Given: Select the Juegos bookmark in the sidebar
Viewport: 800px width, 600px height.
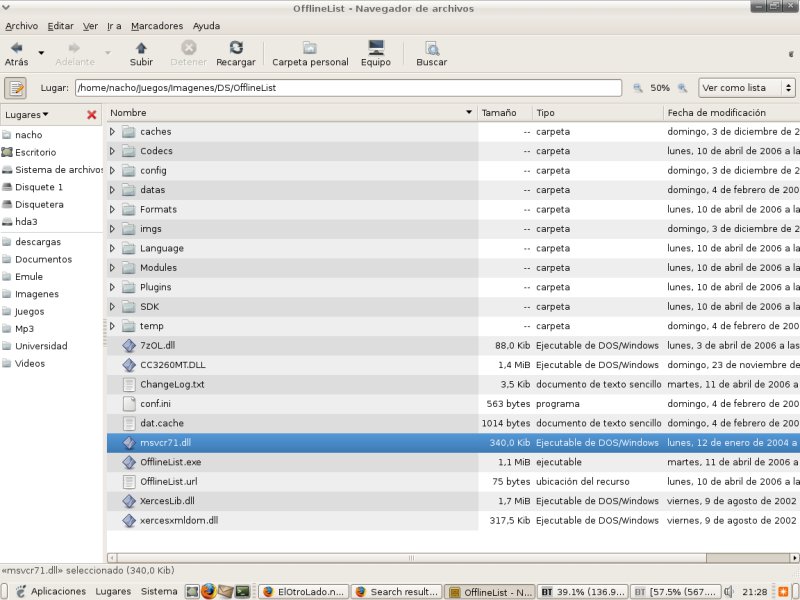Looking at the screenshot, I should tap(29, 311).
